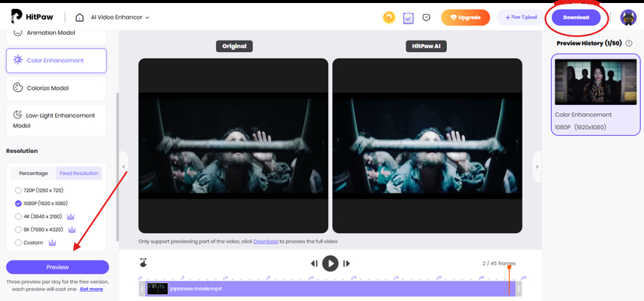644x301 pixels.
Task: Select the Colorize Model option
Action: [57, 88]
